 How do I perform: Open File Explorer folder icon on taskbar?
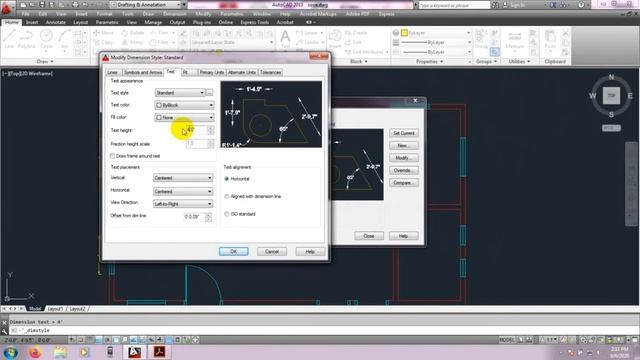60,352
